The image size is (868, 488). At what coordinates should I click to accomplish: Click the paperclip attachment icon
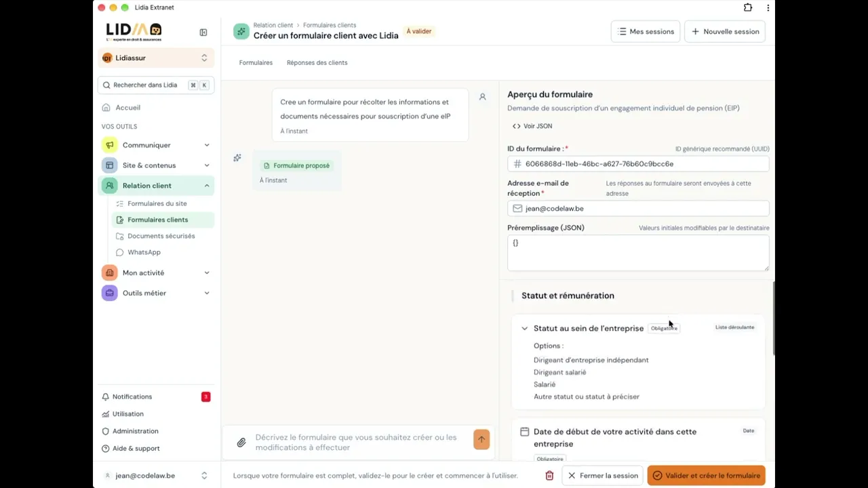coord(241,443)
